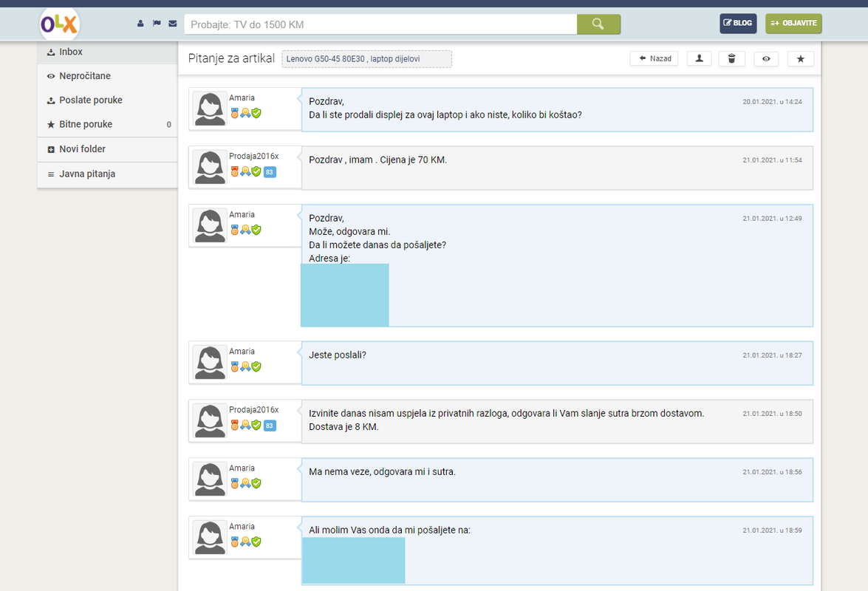Delete conversation with trash icon
Viewport: 868px width, 591px height.
[x=731, y=58]
